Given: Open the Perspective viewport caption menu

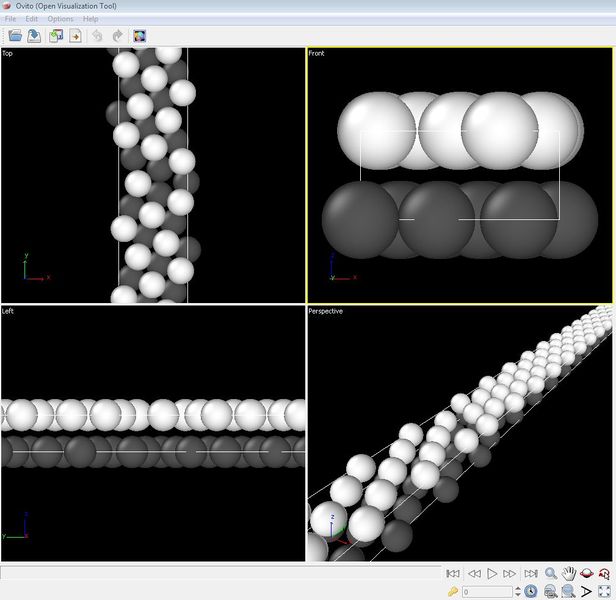Looking at the screenshot, I should (x=325, y=311).
